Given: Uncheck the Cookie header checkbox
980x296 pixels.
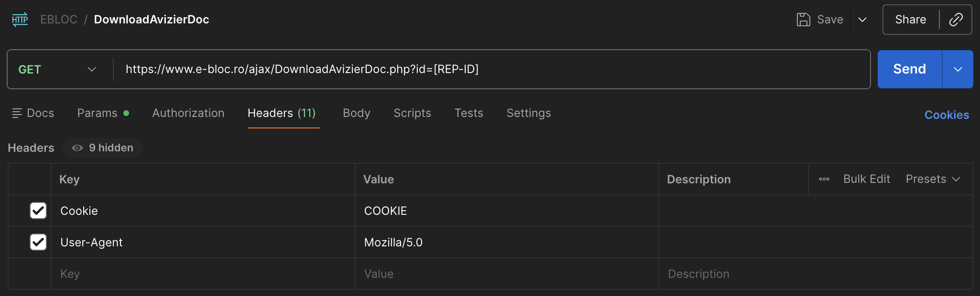Looking at the screenshot, I should [x=38, y=211].
